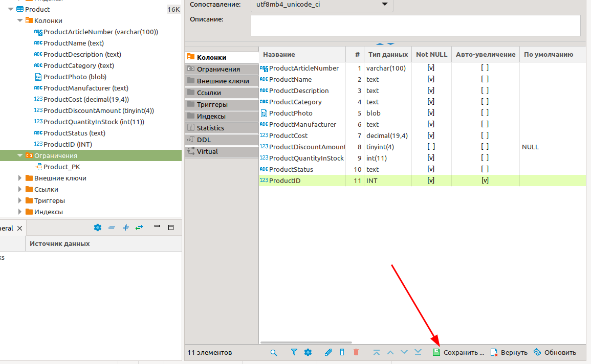Uncheck auto-increment checkbox for ProductID
591x364 pixels.
[485, 180]
